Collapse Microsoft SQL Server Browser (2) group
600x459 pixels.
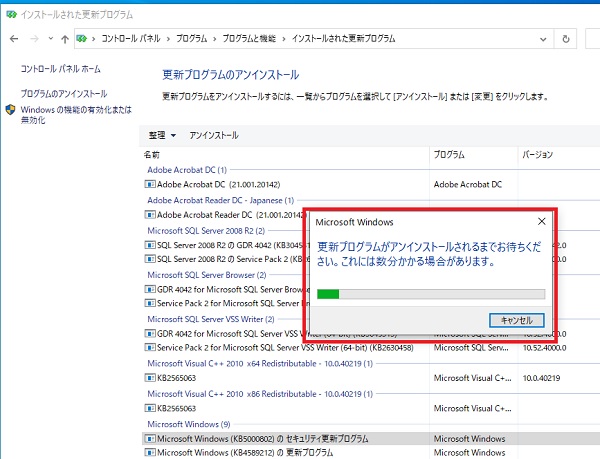(x=207, y=275)
